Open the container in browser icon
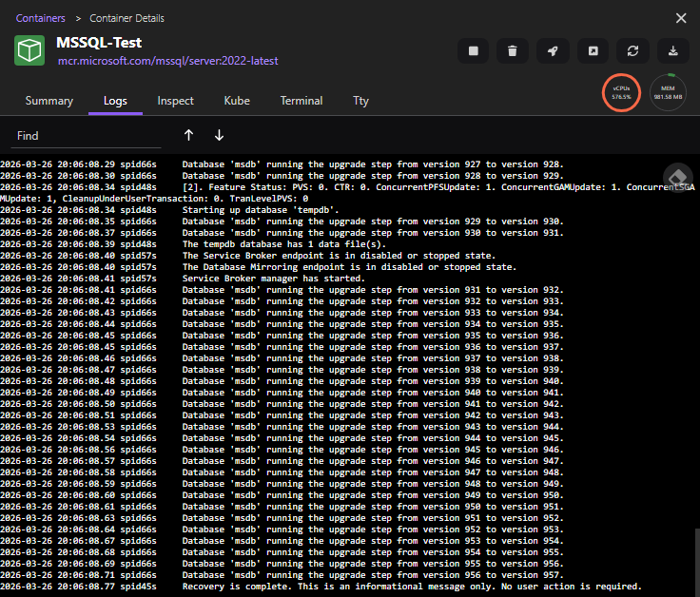Viewport: 700px width, 597px height. [x=593, y=51]
